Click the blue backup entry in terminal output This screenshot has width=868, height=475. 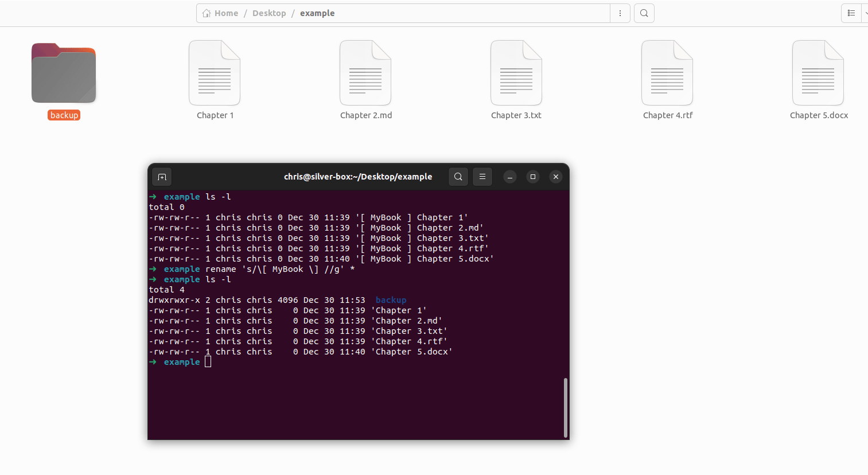pos(391,299)
